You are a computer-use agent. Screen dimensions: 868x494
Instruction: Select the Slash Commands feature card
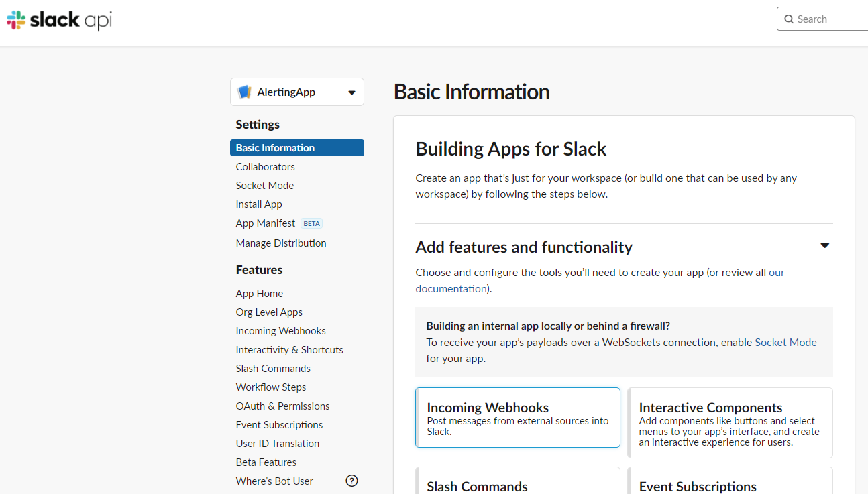click(518, 481)
